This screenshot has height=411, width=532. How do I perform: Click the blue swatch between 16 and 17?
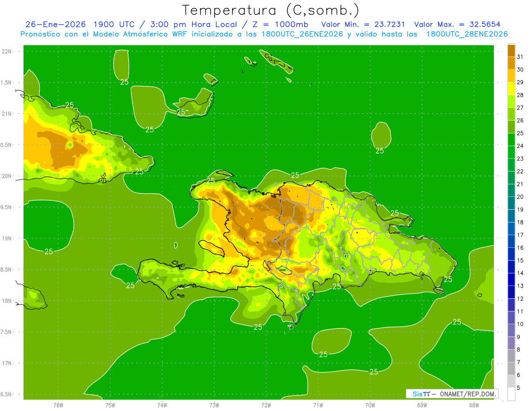(511, 242)
